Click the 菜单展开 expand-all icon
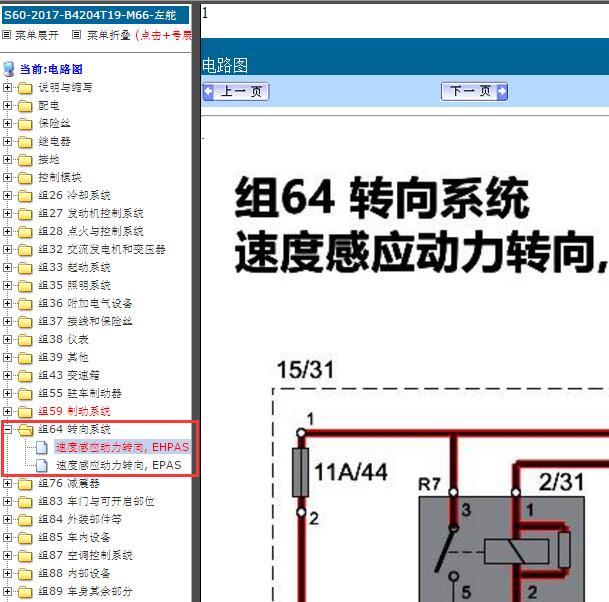The width and height of the screenshot is (609, 602). click(6, 35)
